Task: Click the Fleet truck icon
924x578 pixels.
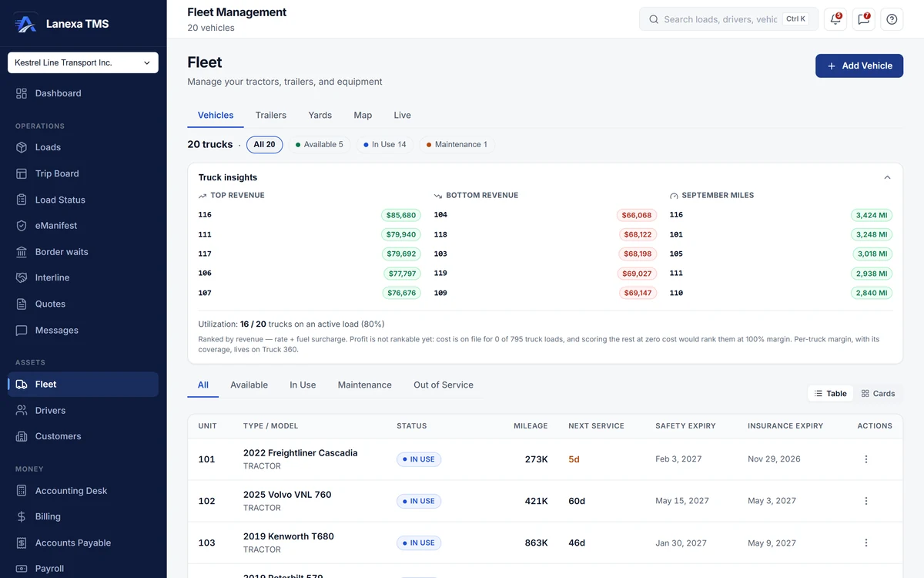Action: pyautogui.click(x=22, y=384)
